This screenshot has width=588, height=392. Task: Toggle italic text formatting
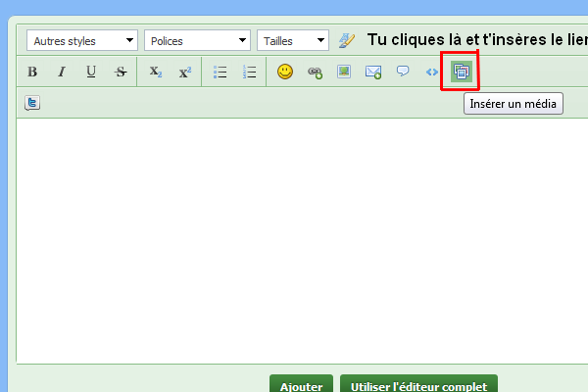pyautogui.click(x=62, y=72)
